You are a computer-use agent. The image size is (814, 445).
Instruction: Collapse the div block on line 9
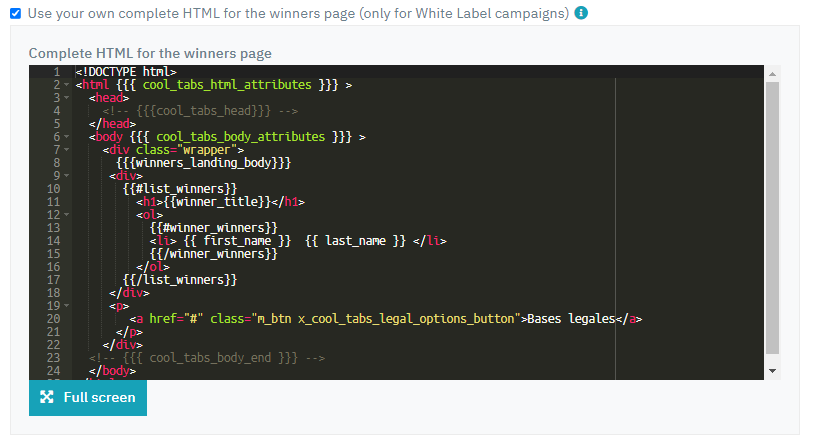point(66,176)
